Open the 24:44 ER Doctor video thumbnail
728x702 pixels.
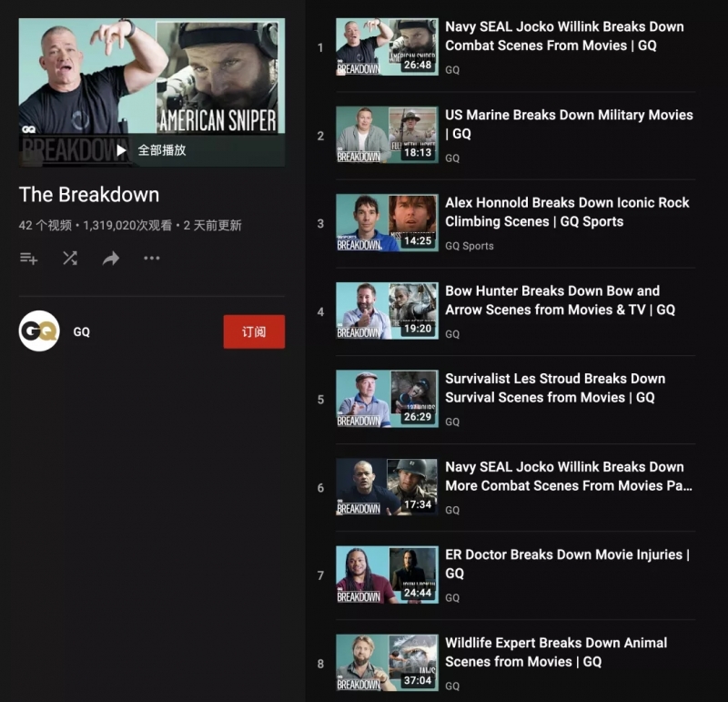[388, 575]
